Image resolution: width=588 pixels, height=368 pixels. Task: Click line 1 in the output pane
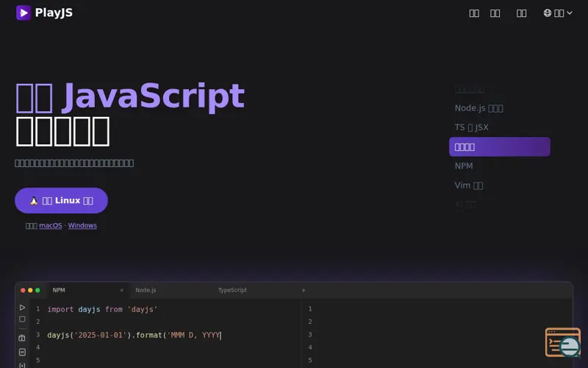tap(309, 308)
